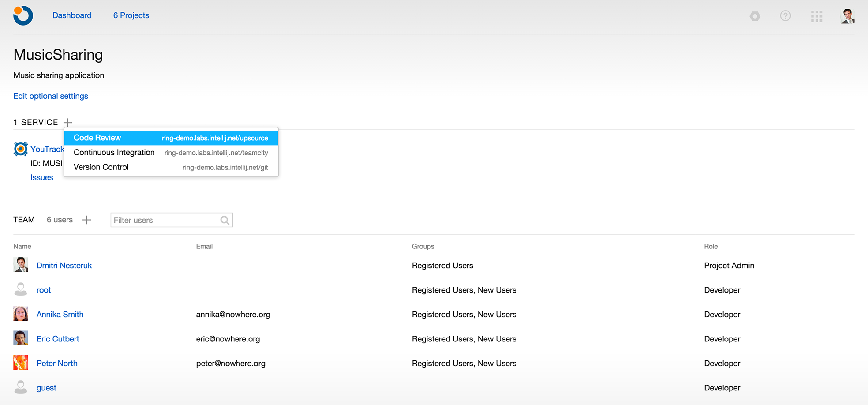Click the Music sharing application description
The image size is (868, 405).
click(59, 75)
